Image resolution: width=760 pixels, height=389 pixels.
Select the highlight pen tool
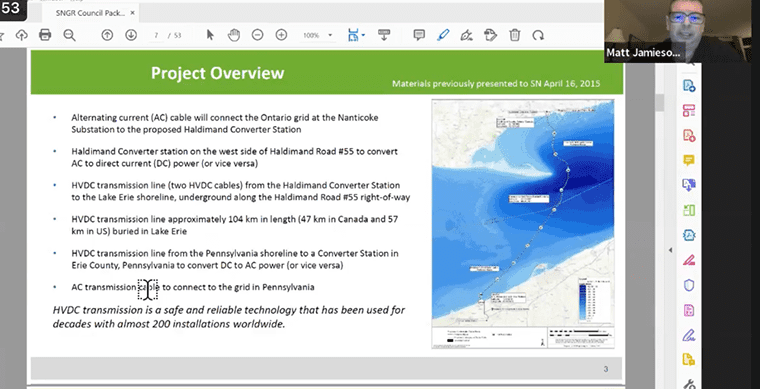click(443, 35)
